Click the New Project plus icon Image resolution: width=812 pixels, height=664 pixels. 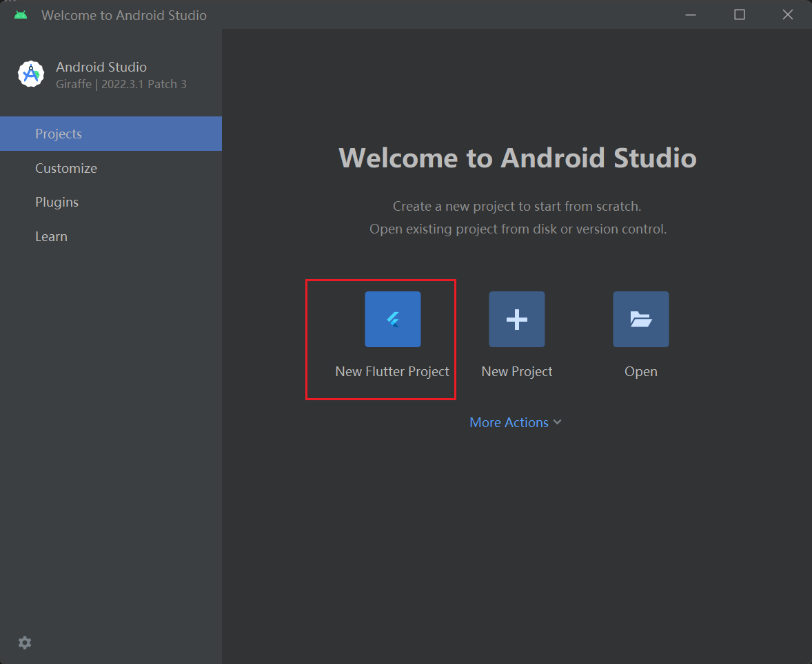(517, 320)
